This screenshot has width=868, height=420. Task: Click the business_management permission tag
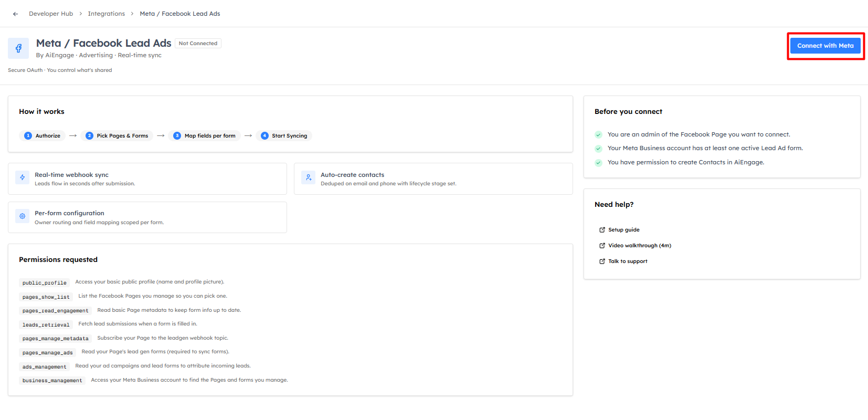click(52, 380)
